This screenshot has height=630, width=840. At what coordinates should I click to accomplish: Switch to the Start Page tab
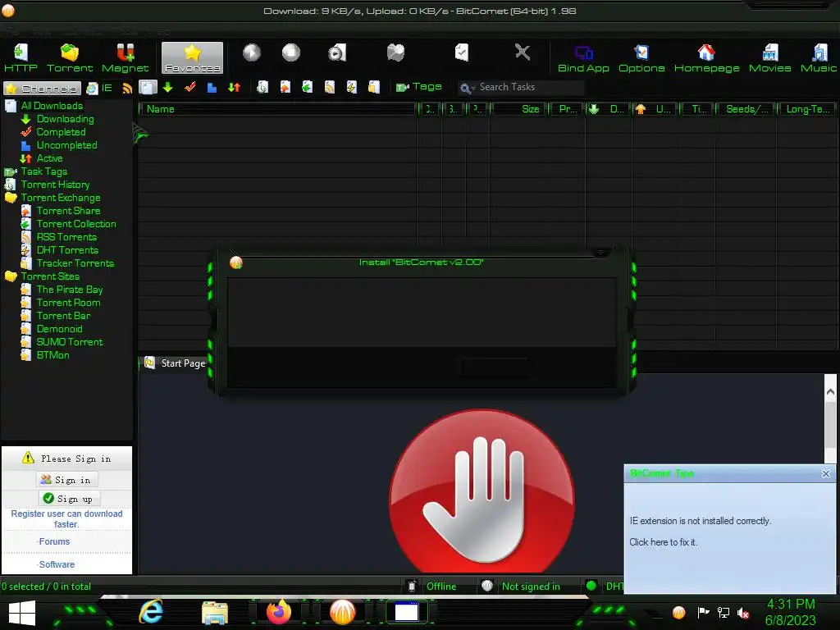pos(175,363)
